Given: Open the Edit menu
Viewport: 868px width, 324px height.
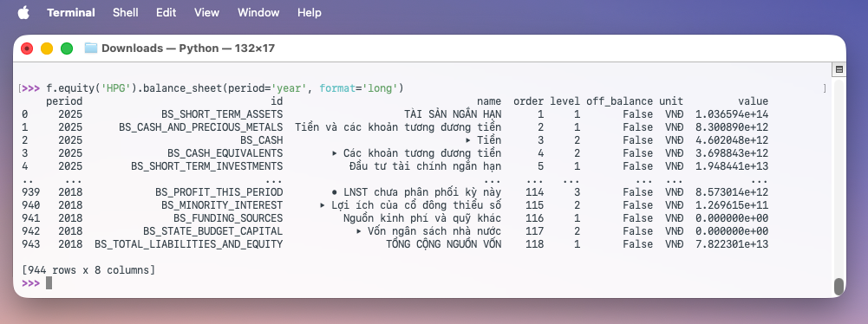Looking at the screenshot, I should pos(166,12).
